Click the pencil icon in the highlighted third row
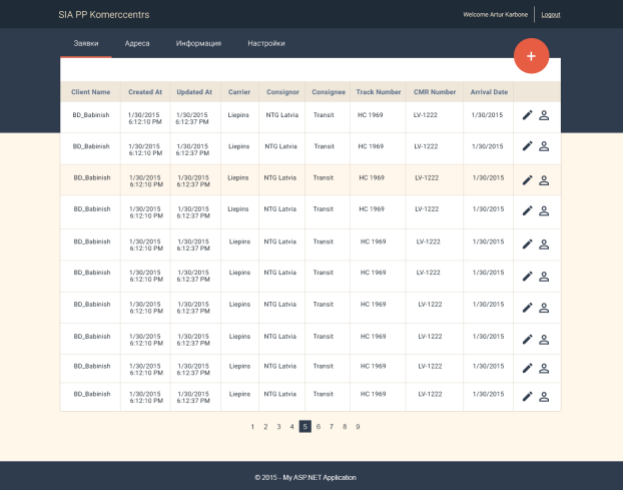The width and height of the screenshot is (623, 490). tap(528, 181)
